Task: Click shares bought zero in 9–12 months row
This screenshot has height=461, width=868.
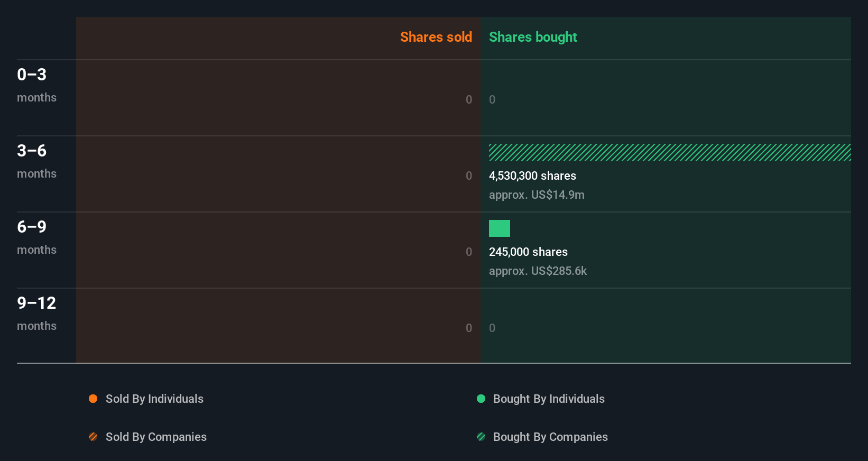Action: pos(492,328)
